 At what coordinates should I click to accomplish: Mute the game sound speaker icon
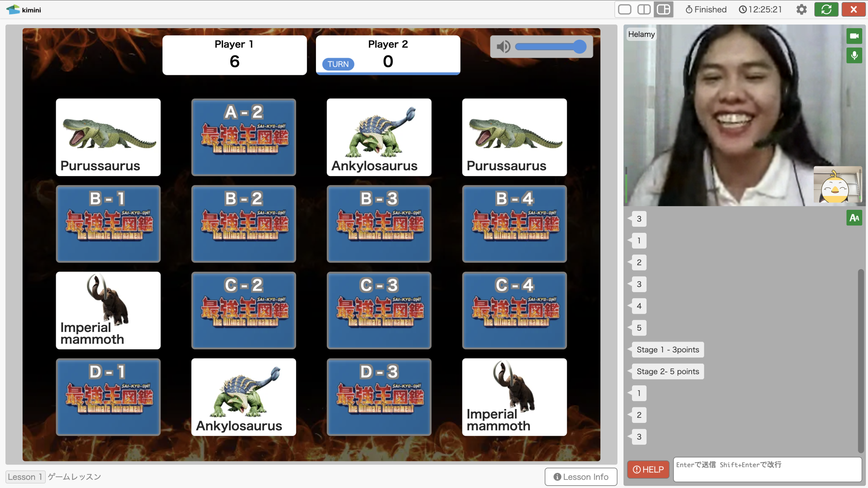tap(503, 47)
